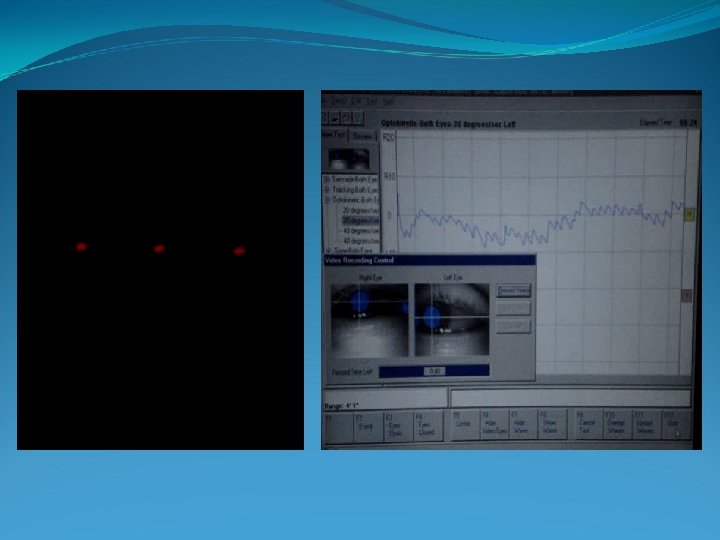Click the R10 axis label on graph
Screen dimensions: 720x540
388,176
